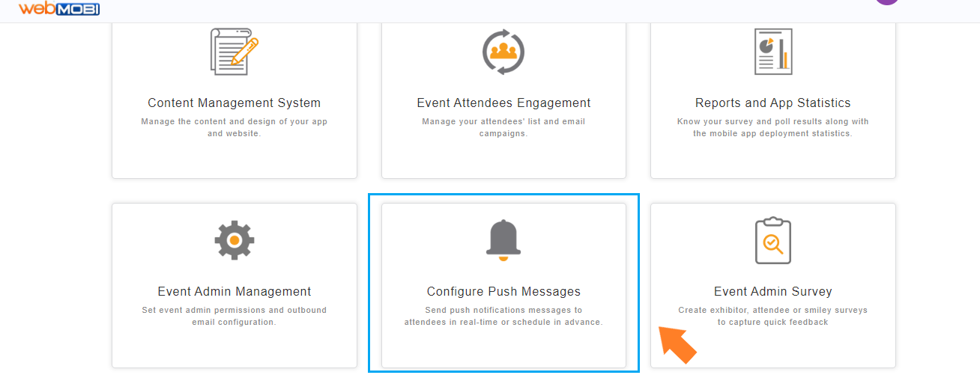
Task: Open the purple user avatar
Action: coord(887,2)
